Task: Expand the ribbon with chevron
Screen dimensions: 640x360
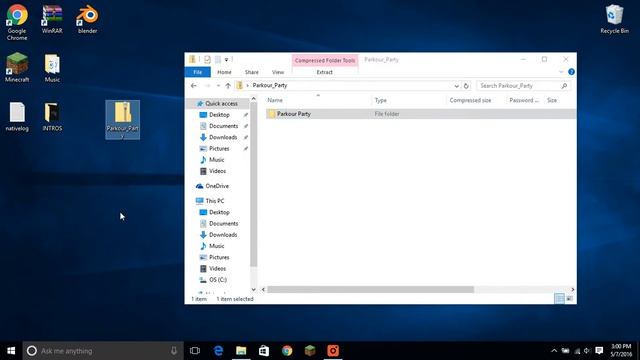Action: (x=561, y=72)
